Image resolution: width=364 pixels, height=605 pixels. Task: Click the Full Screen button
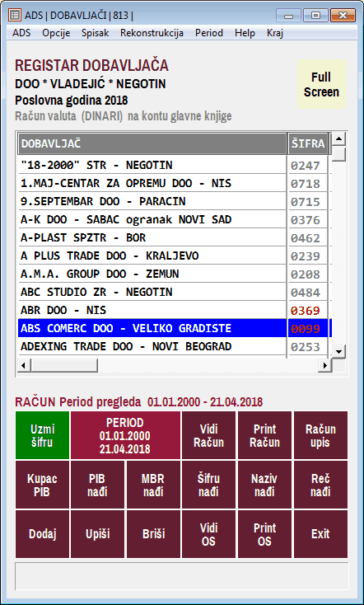(x=321, y=85)
